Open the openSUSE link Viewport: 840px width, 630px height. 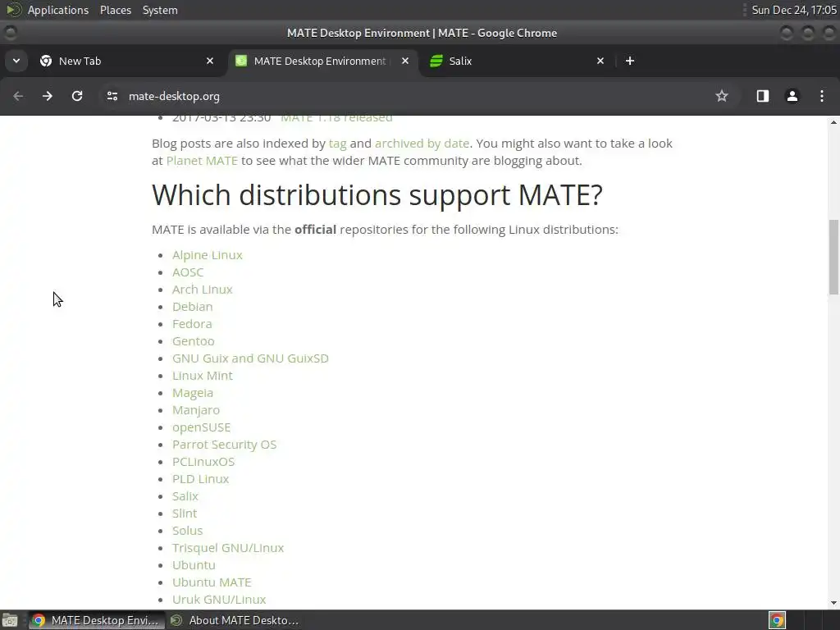tap(202, 427)
